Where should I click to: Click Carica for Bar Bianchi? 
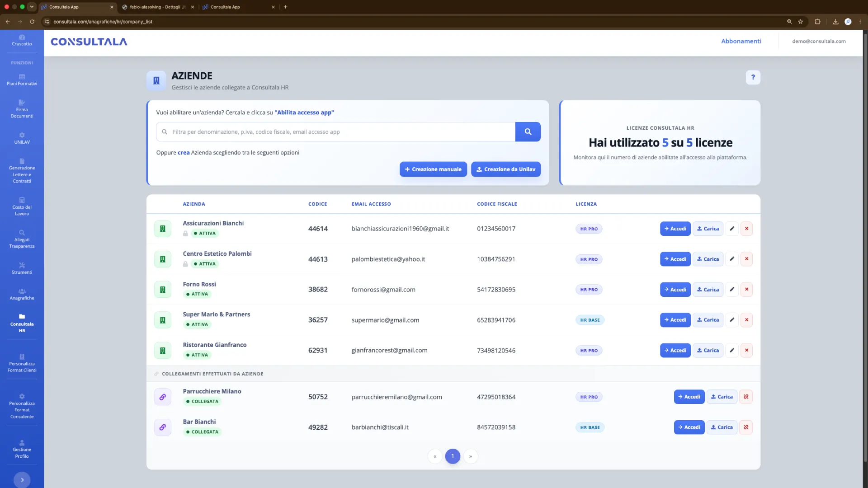pos(722,427)
